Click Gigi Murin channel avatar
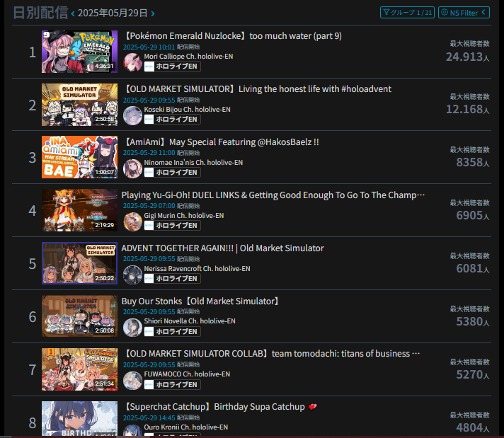 coord(132,221)
